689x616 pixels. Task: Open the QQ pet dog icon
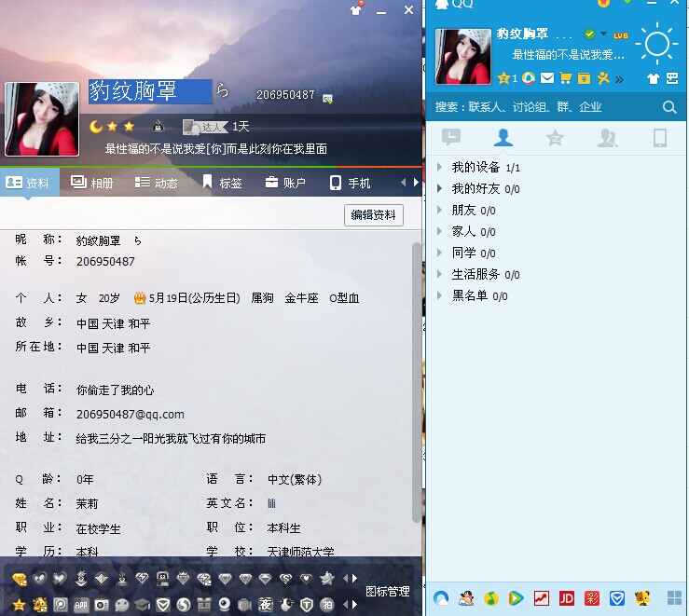(x=642, y=598)
